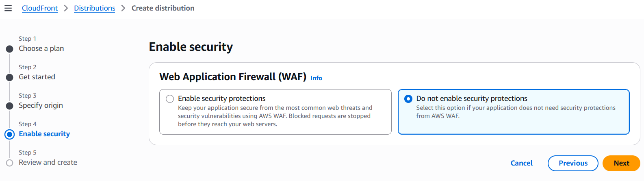This screenshot has width=644, height=181.
Task: Select the Enable security step label
Action: point(44,134)
